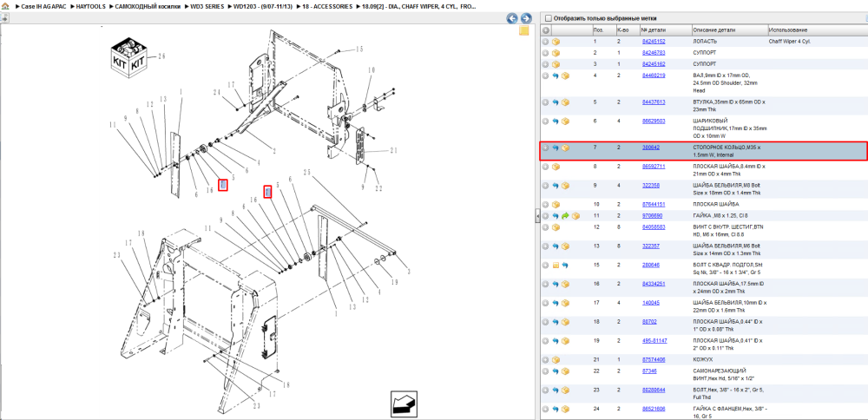This screenshot has height=420, width=868.
Task: Open part number link 84245152
Action: [654, 42]
